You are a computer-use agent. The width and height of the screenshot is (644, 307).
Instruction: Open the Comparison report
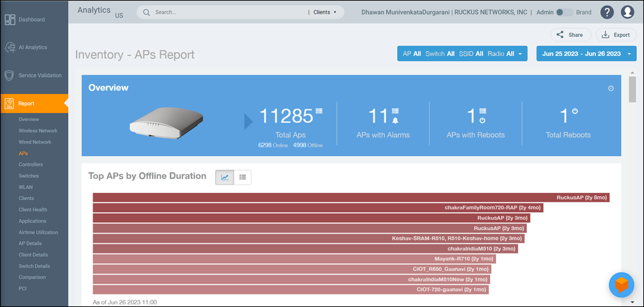(31, 277)
